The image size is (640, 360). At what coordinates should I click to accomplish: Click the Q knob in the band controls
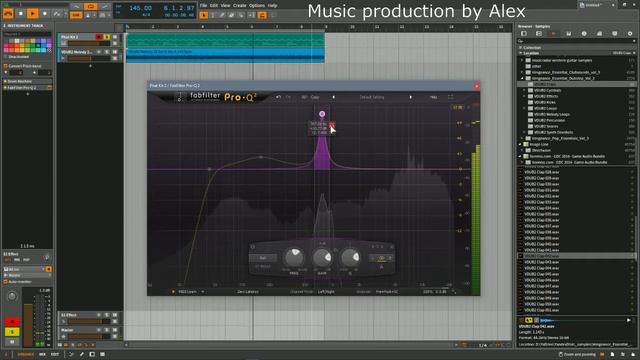[x=350, y=258]
